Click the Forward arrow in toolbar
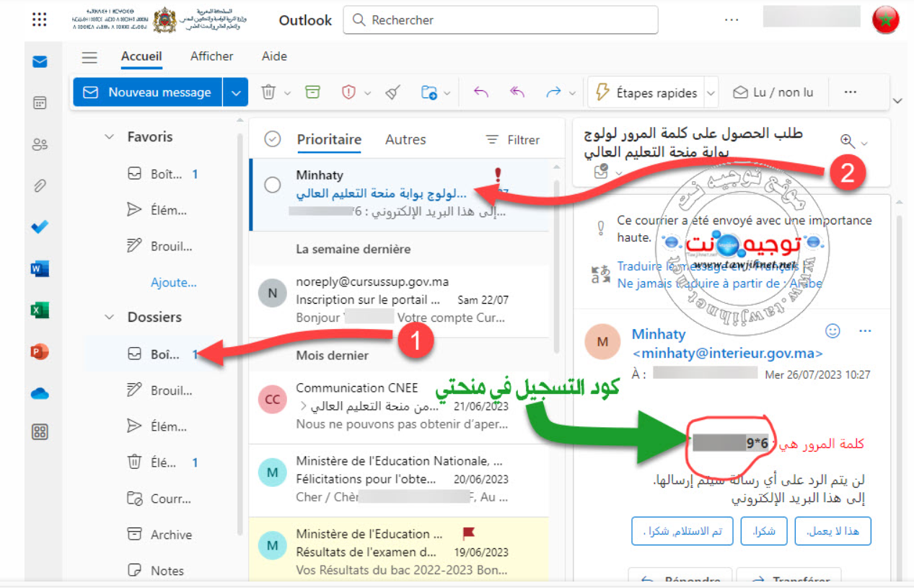 coord(553,92)
